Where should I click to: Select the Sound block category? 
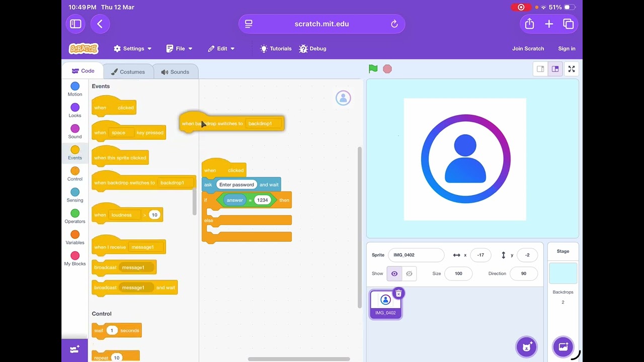(x=75, y=132)
